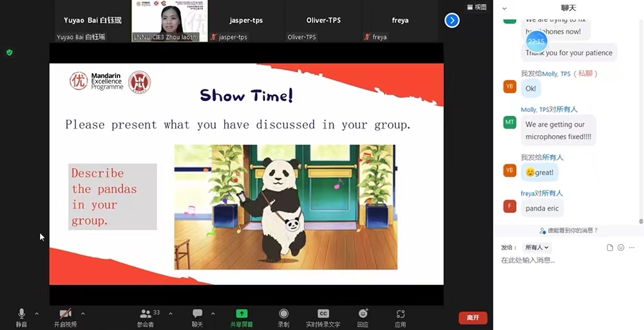Image resolution: width=644 pixels, height=330 pixels.
Task: Click MT avatar beside Molly's message
Action: (509, 122)
